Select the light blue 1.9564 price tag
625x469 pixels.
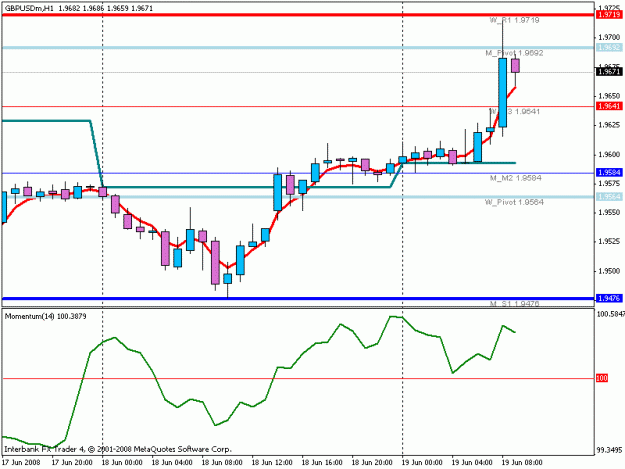point(609,196)
